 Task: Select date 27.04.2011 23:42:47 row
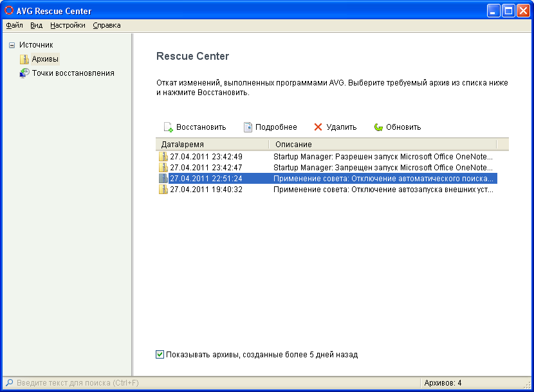click(x=206, y=168)
